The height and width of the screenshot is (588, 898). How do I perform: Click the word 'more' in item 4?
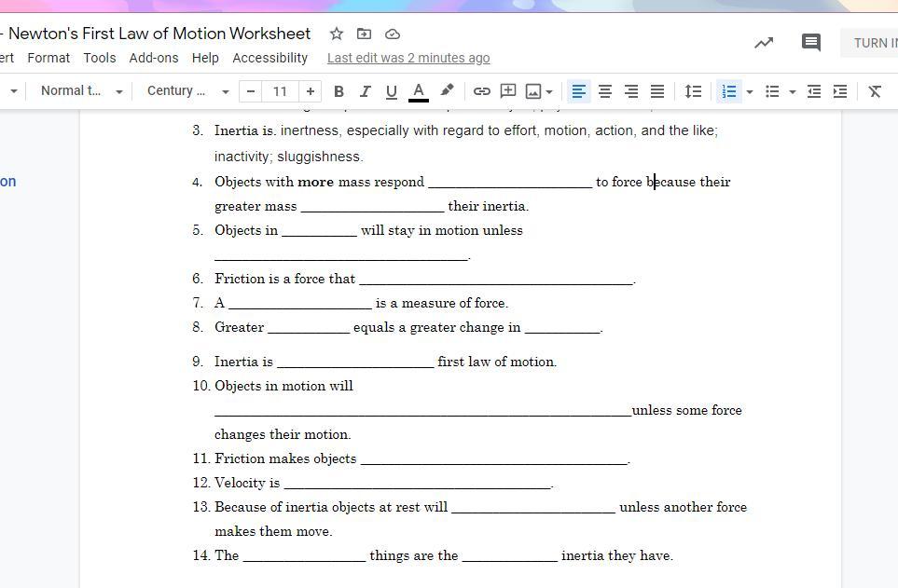pyautogui.click(x=315, y=182)
